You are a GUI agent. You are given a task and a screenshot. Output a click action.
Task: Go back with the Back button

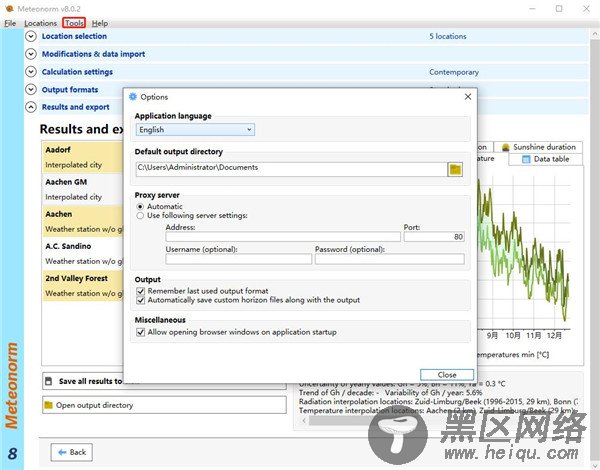point(72,452)
